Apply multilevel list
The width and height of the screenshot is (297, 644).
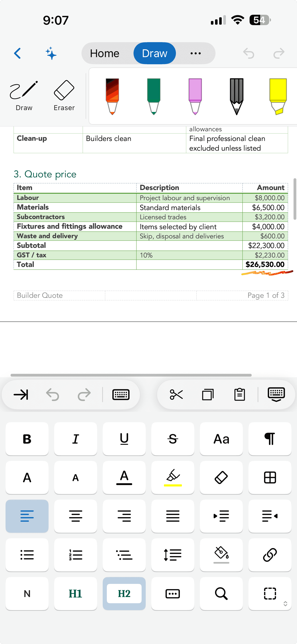(x=124, y=555)
